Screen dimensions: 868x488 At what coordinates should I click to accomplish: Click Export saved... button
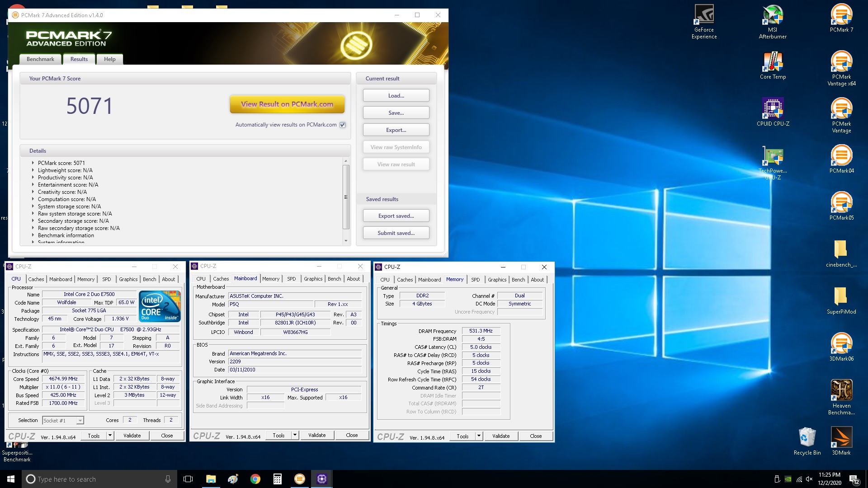point(396,216)
